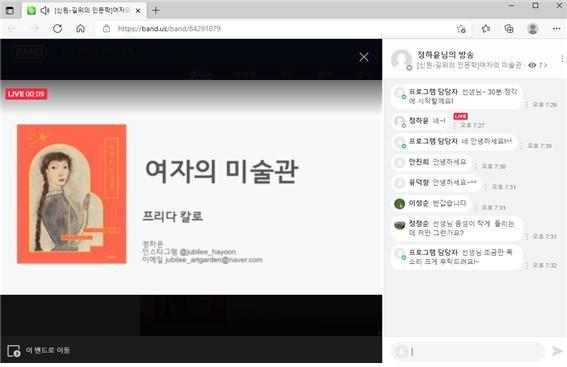
Task: Click the @jubilee_hayoon Instagram handle text
Action: 208,252
